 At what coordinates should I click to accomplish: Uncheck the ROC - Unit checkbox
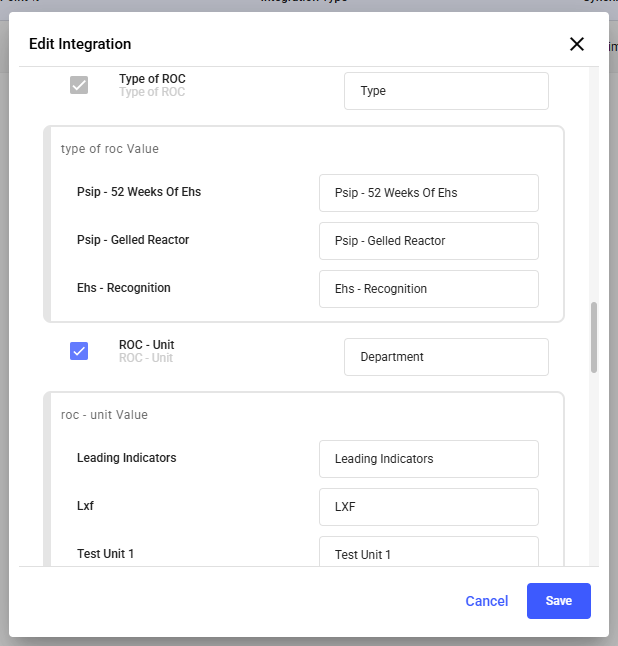click(79, 351)
